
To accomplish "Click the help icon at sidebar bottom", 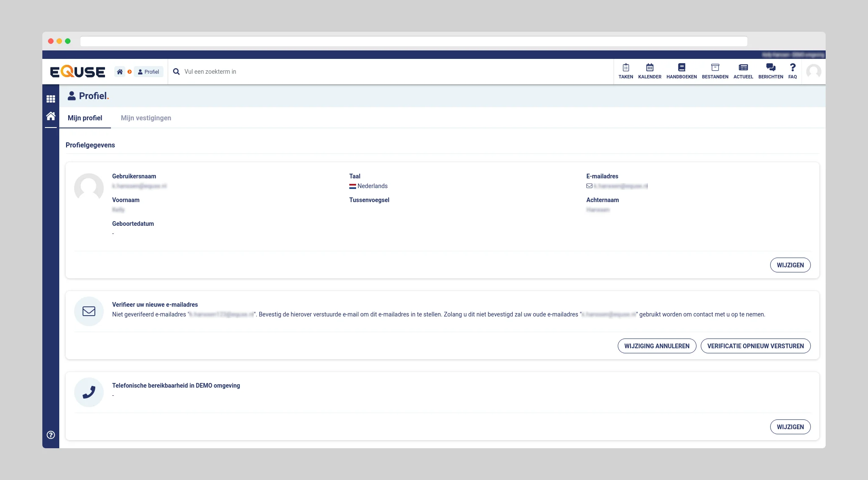I will tap(51, 435).
